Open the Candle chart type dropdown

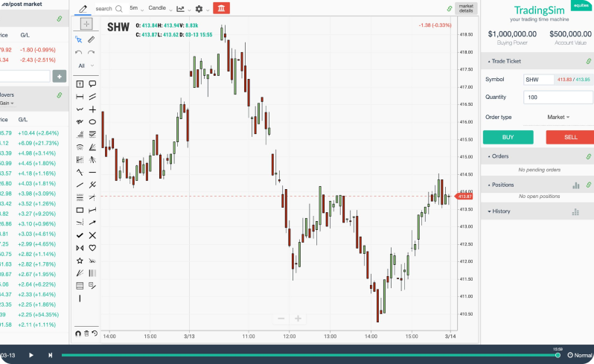(160, 8)
